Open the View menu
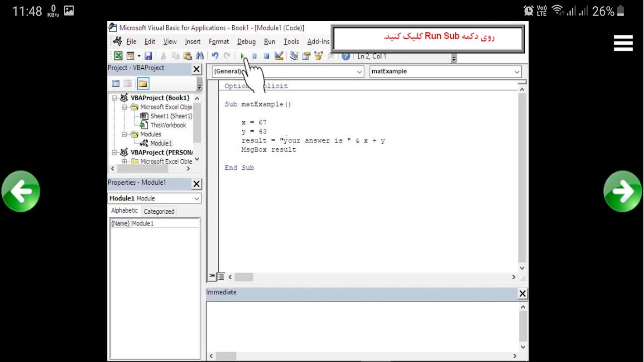The height and width of the screenshot is (362, 644). click(170, 42)
